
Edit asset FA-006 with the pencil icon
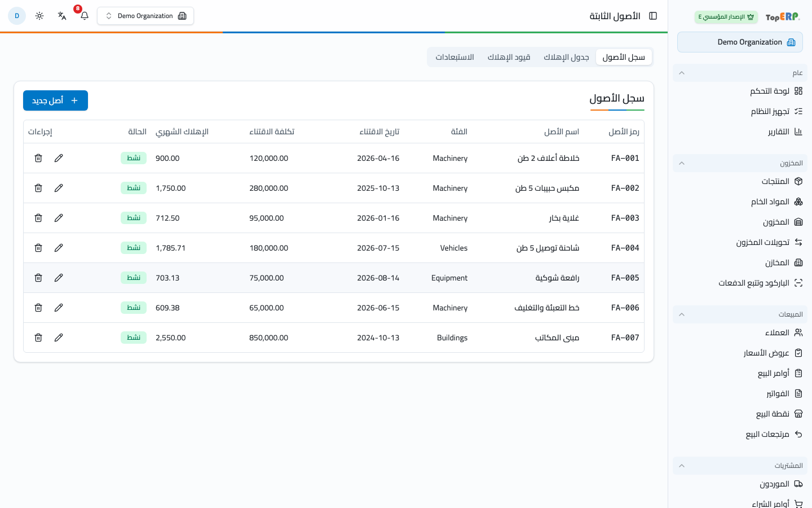click(x=59, y=308)
